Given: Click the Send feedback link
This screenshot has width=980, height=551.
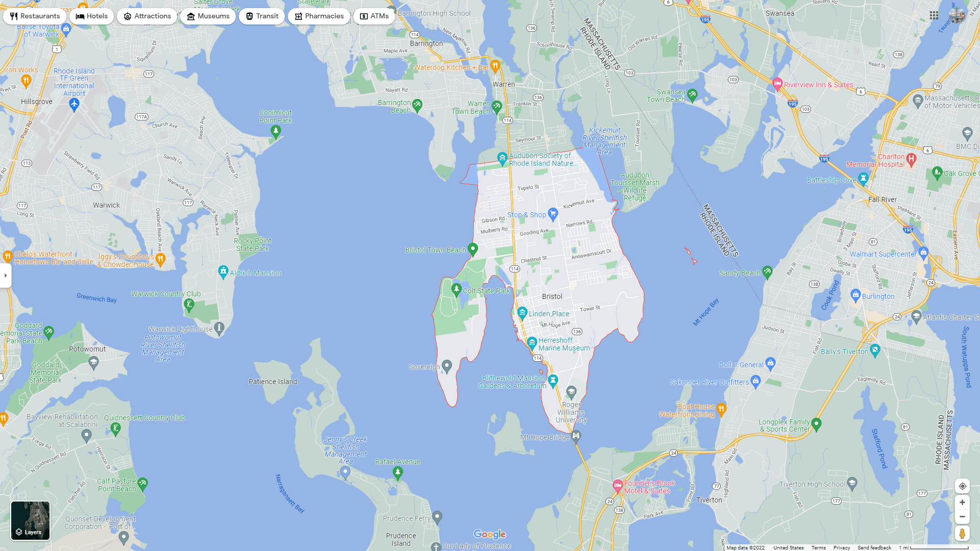Looking at the screenshot, I should tap(874, 547).
